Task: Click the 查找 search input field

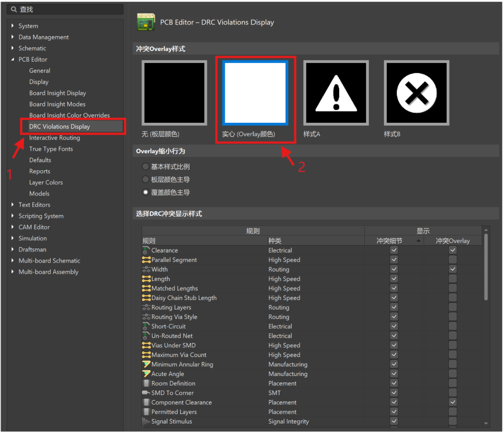Action: click(x=65, y=9)
